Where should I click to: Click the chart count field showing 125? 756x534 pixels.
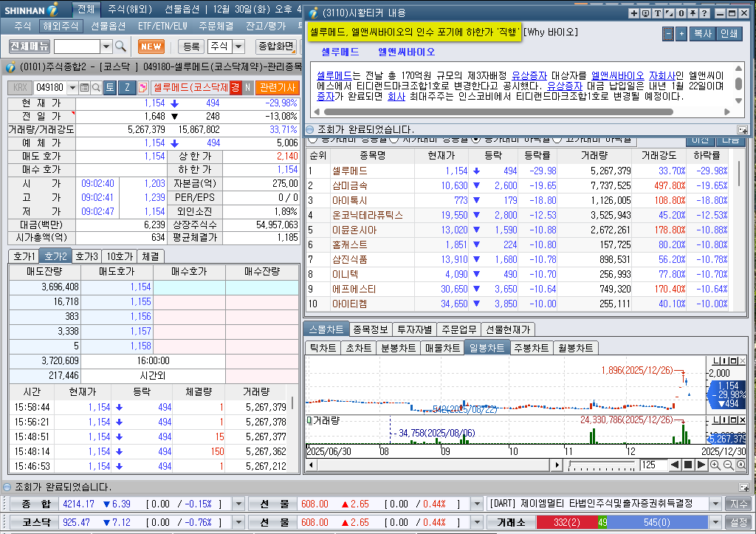653,465
